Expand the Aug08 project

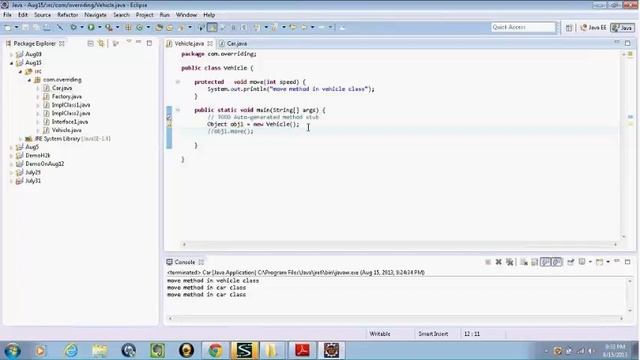pos(12,54)
